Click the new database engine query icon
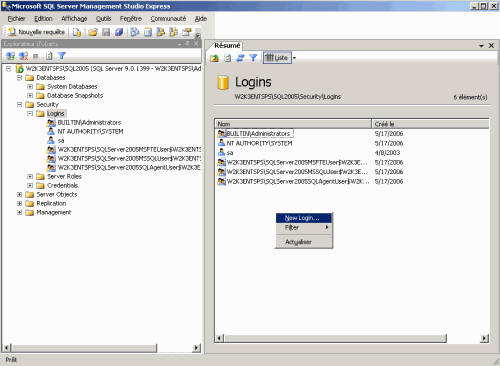Viewport: 500px width, 366px height. (x=77, y=32)
